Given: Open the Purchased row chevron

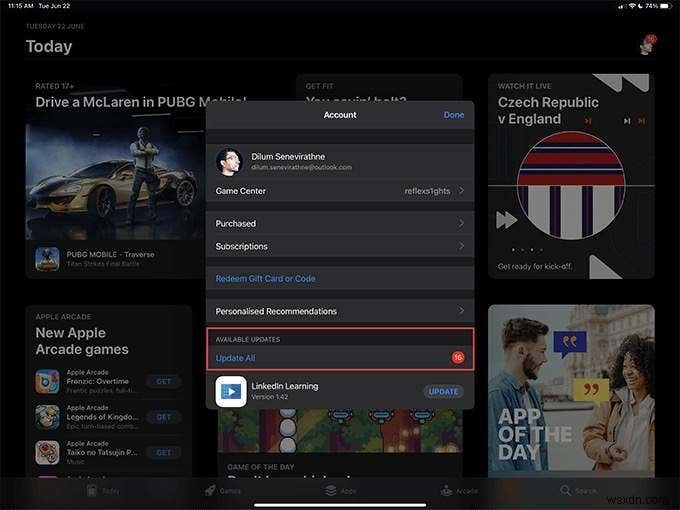Looking at the screenshot, I should click(461, 223).
